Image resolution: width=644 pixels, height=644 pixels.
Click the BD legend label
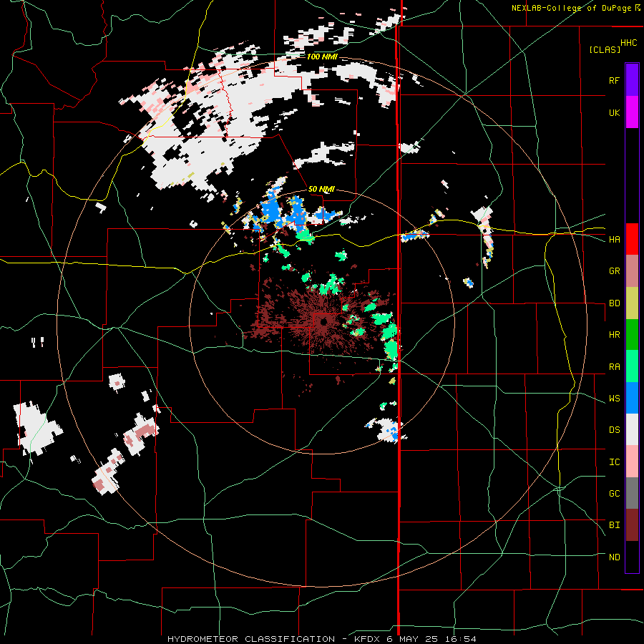pyautogui.click(x=614, y=303)
